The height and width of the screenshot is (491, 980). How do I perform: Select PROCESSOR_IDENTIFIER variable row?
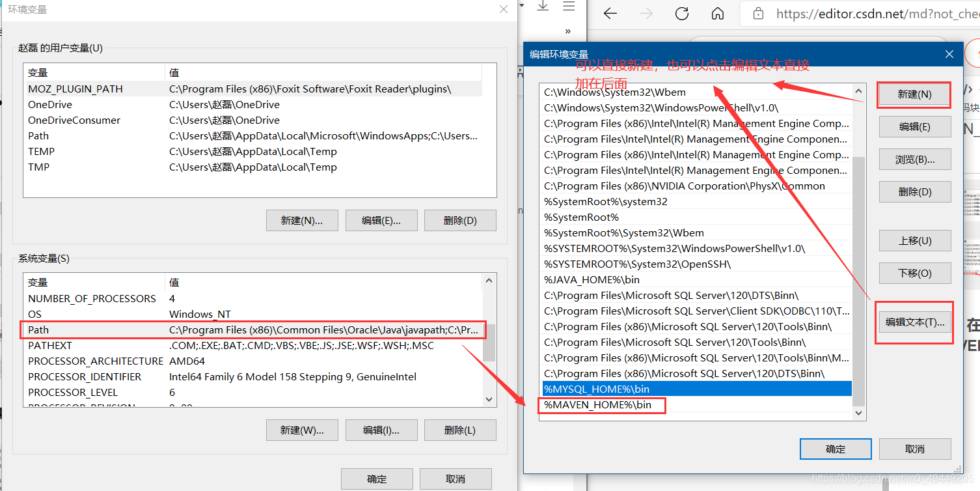(254, 377)
